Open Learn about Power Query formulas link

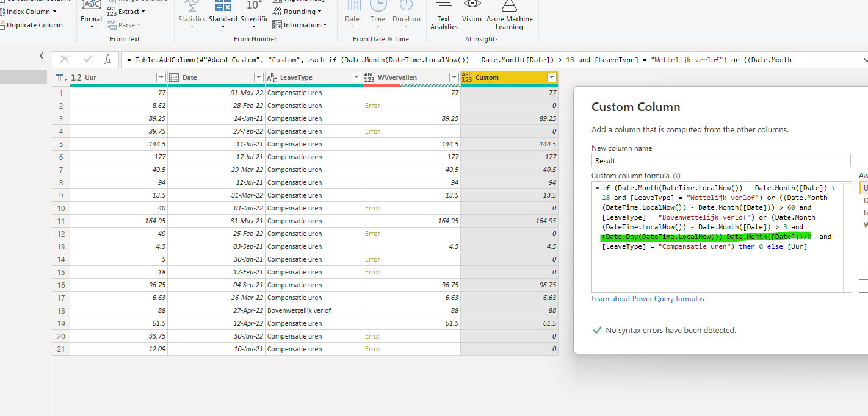pyautogui.click(x=648, y=299)
